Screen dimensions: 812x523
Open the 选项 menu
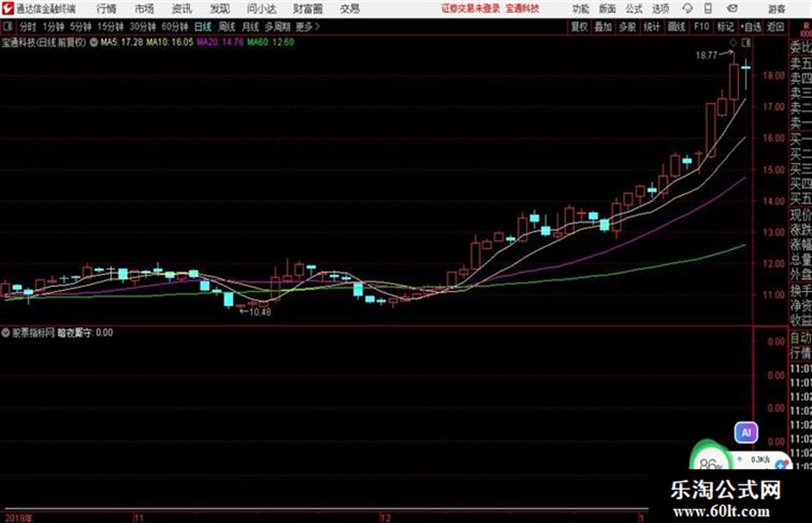[660, 9]
